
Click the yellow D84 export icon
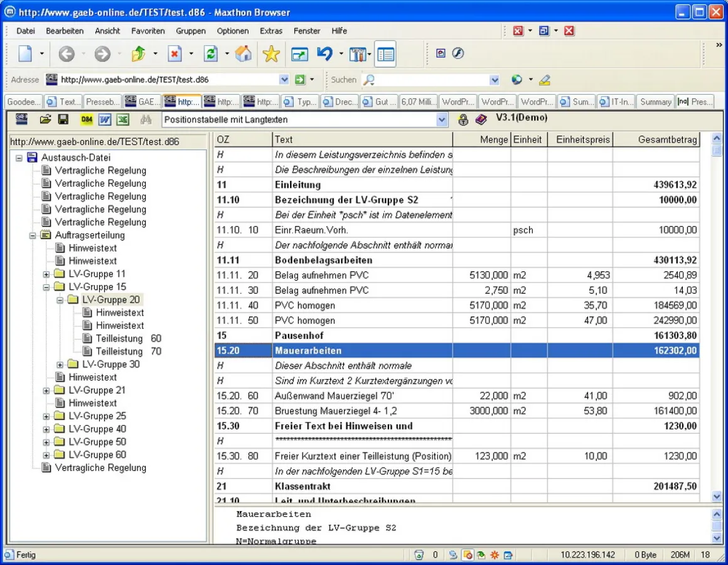click(x=87, y=119)
